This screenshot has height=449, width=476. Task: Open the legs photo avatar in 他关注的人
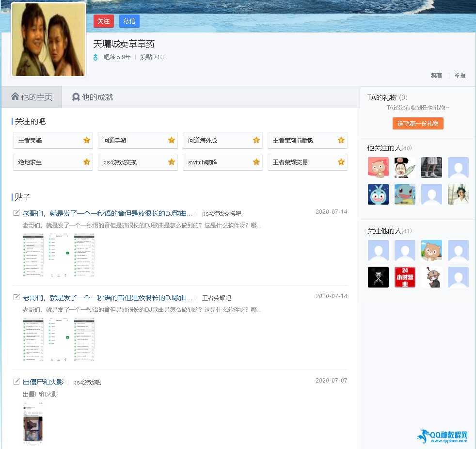tap(432, 167)
